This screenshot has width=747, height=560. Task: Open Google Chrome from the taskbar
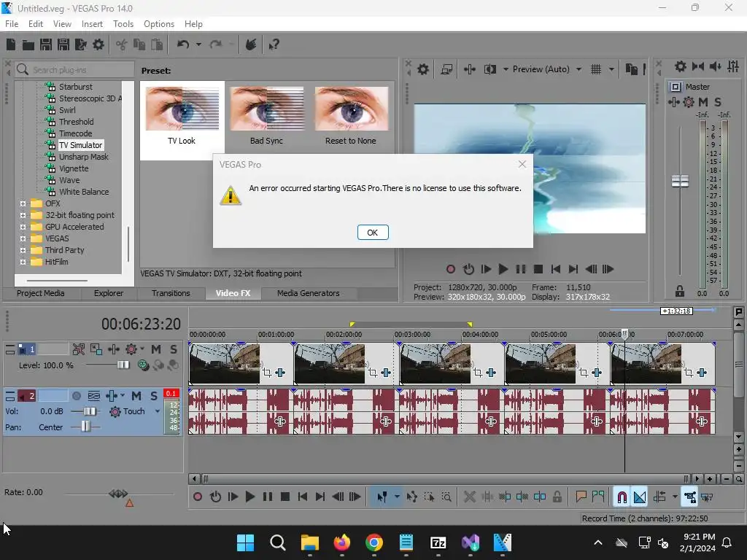click(374, 542)
